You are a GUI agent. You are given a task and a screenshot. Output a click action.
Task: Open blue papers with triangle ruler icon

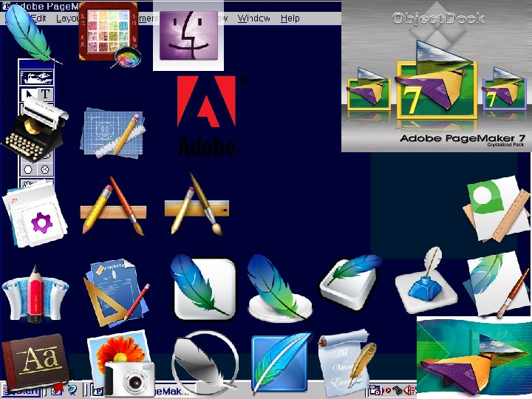115,293
